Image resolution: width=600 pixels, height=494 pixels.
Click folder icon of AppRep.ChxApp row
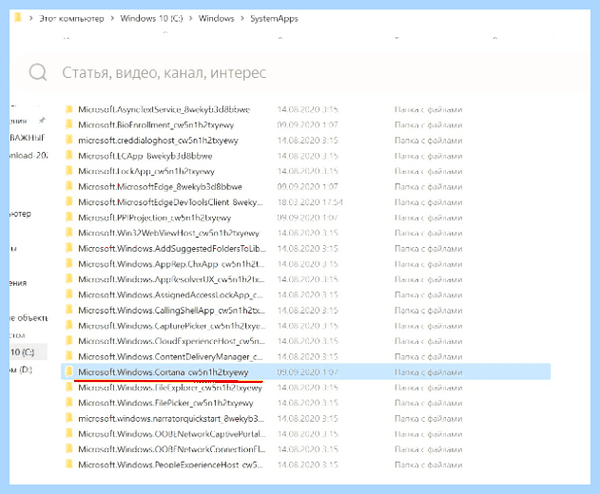pyautogui.click(x=69, y=264)
